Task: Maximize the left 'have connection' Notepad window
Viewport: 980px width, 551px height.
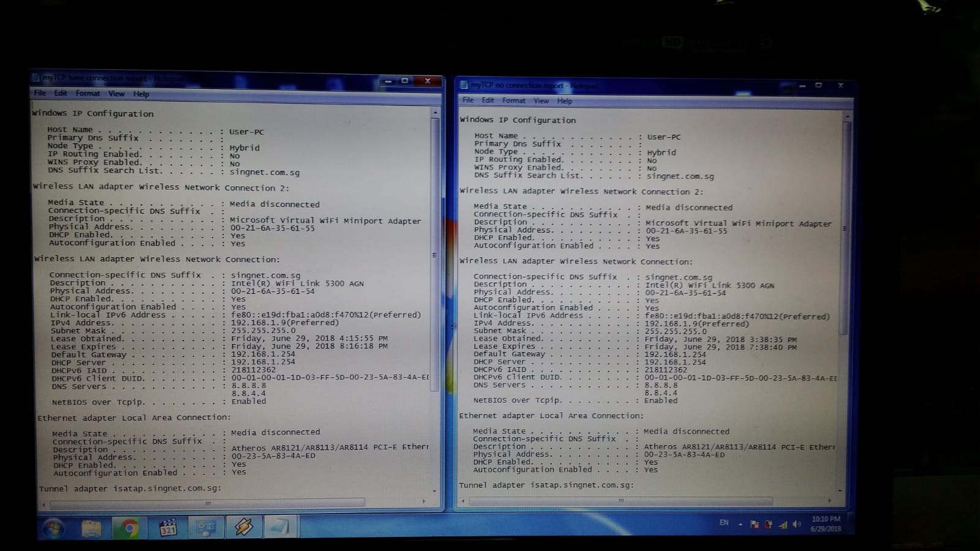Action: tap(404, 81)
